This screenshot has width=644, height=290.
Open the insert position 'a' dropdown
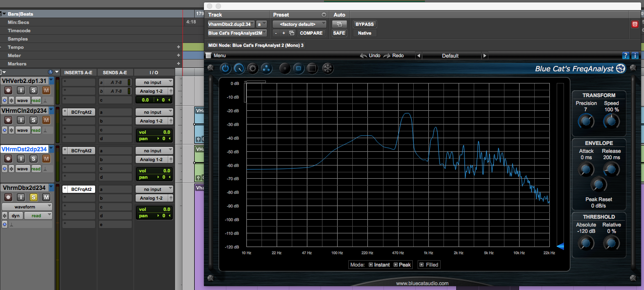(262, 24)
